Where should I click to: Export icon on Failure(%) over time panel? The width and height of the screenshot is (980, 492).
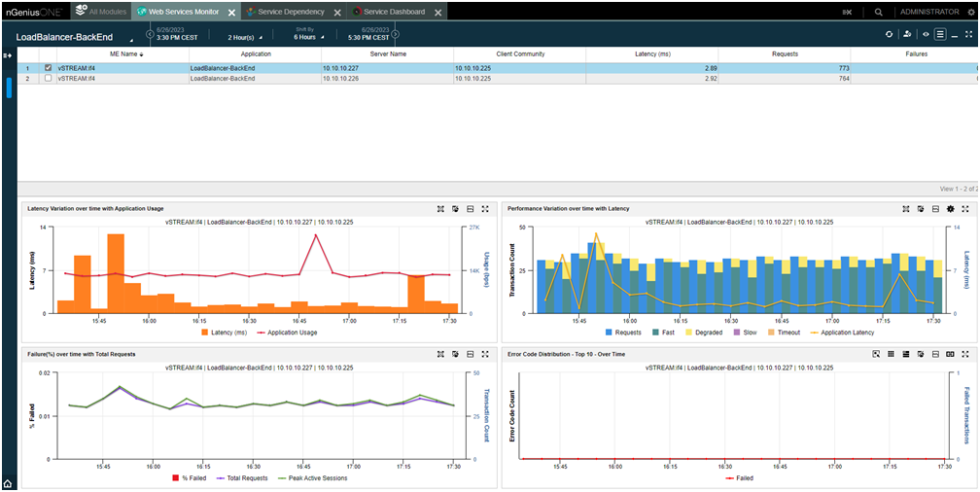(x=456, y=354)
